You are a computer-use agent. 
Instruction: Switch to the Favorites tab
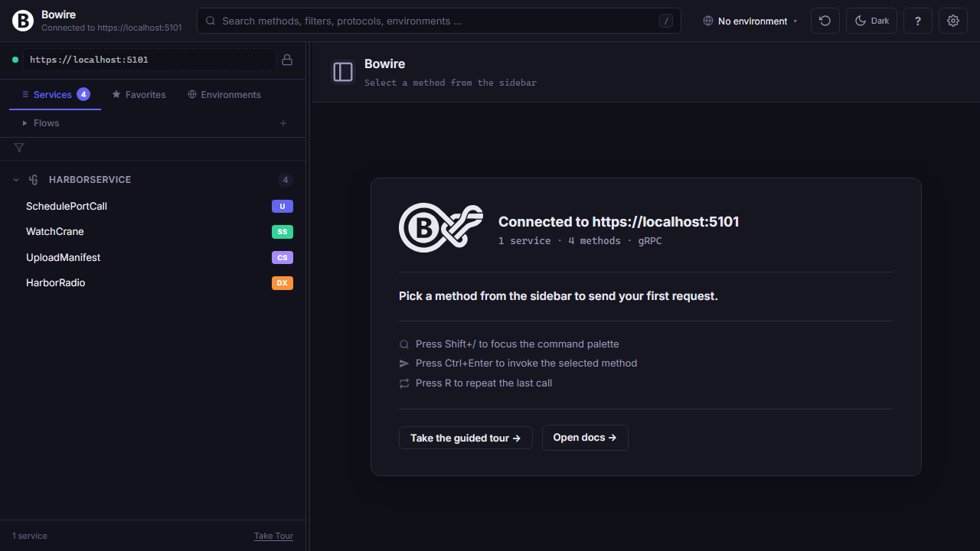pyautogui.click(x=139, y=95)
